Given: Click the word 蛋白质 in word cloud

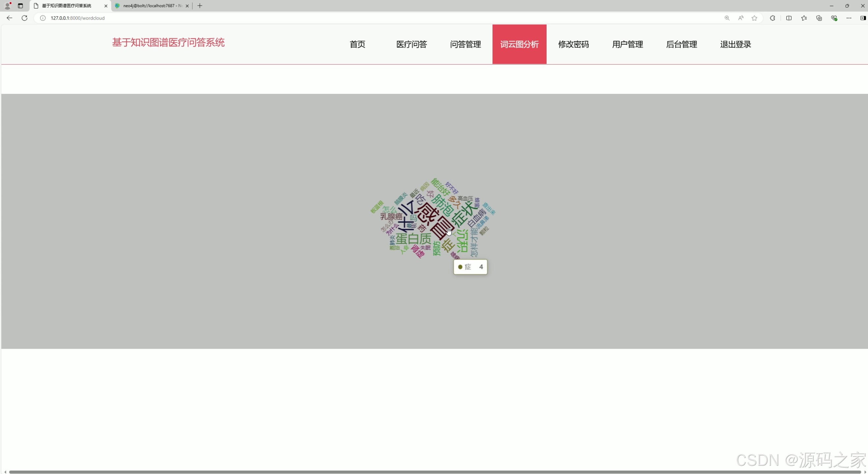Looking at the screenshot, I should (x=414, y=239).
